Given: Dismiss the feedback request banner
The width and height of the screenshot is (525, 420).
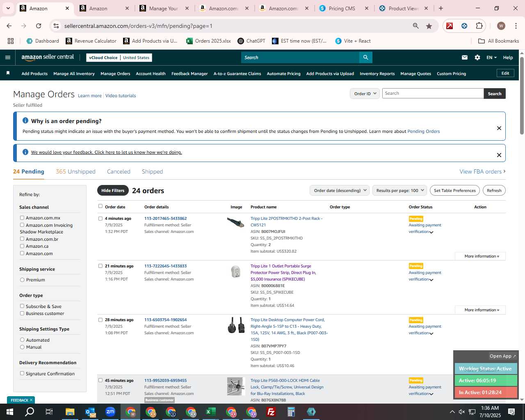Looking at the screenshot, I should click(499, 155).
